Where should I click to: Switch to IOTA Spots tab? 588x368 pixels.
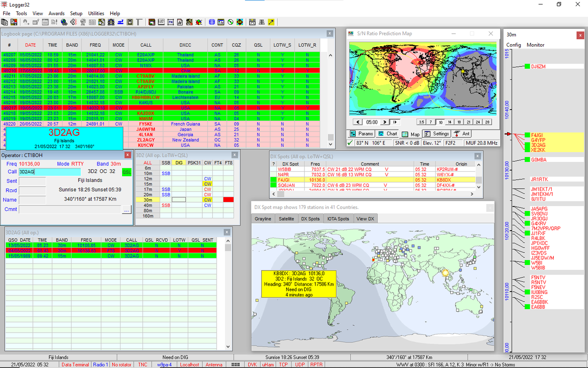338,219
